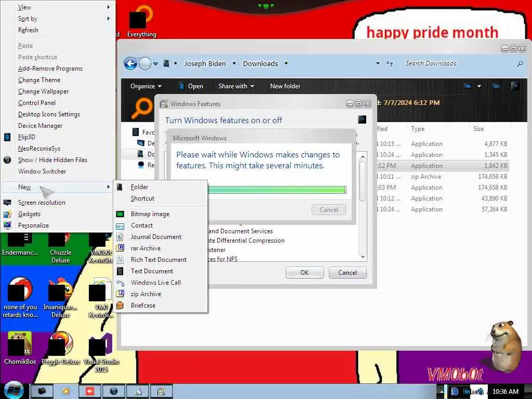The width and height of the screenshot is (532, 399).
Task: Open the Share with dropdown
Action: 236,86
